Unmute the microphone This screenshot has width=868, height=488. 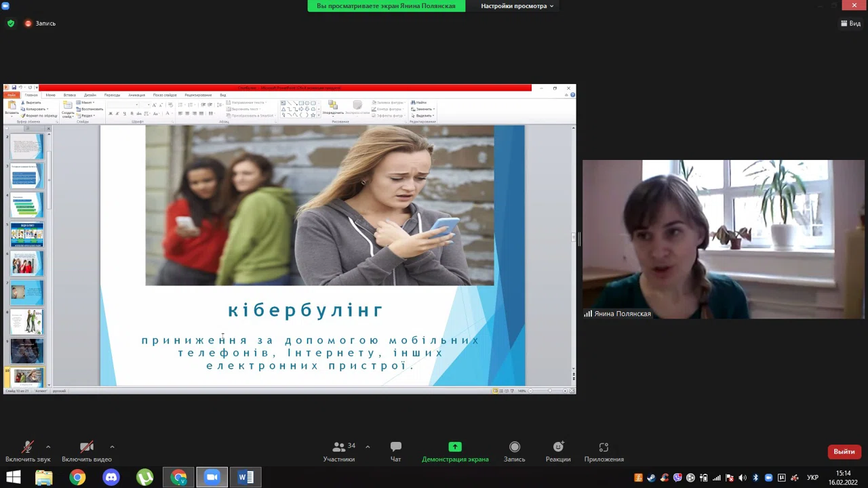point(28,451)
